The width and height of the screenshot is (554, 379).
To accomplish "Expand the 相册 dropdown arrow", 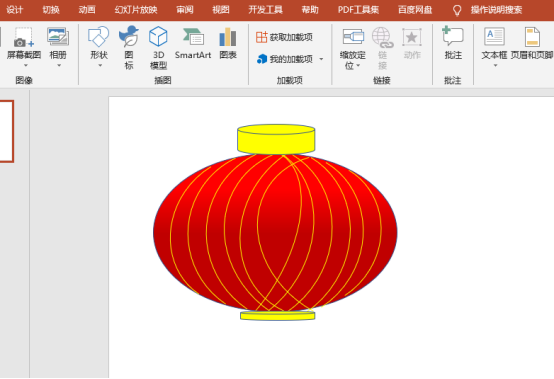I will point(59,65).
